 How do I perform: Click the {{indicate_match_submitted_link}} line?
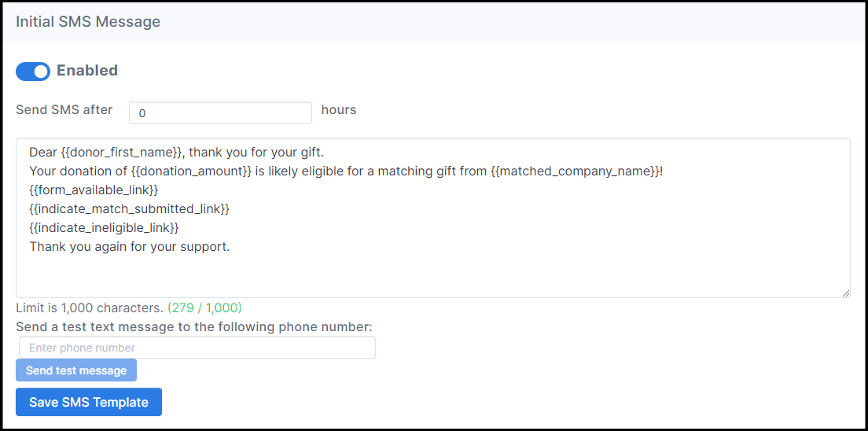pyautogui.click(x=130, y=209)
